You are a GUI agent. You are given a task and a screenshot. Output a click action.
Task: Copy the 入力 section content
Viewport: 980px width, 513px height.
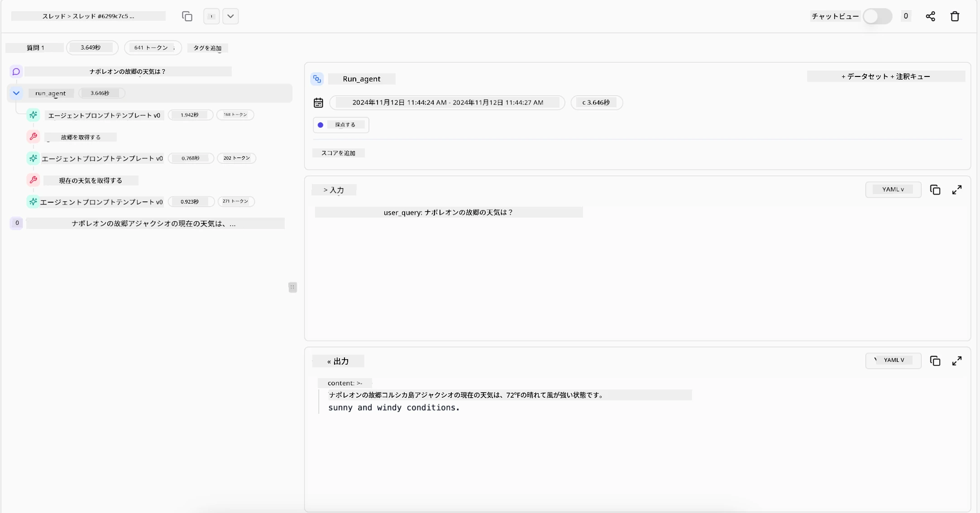935,190
